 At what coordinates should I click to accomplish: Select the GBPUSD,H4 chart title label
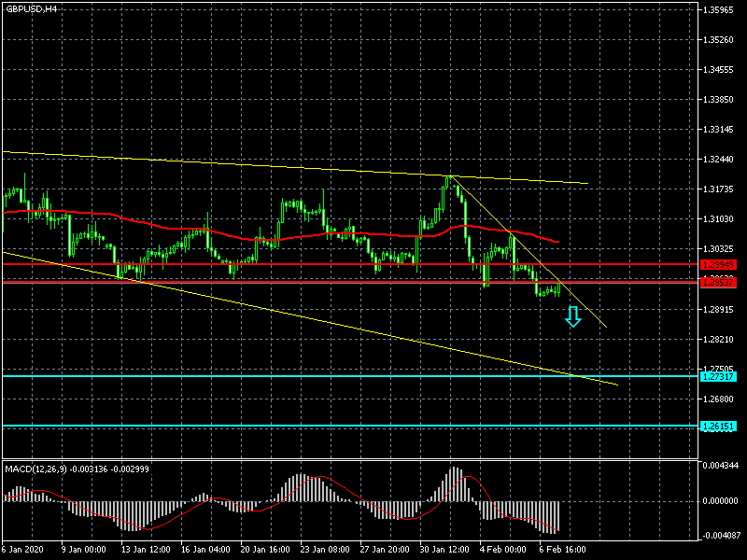point(30,8)
